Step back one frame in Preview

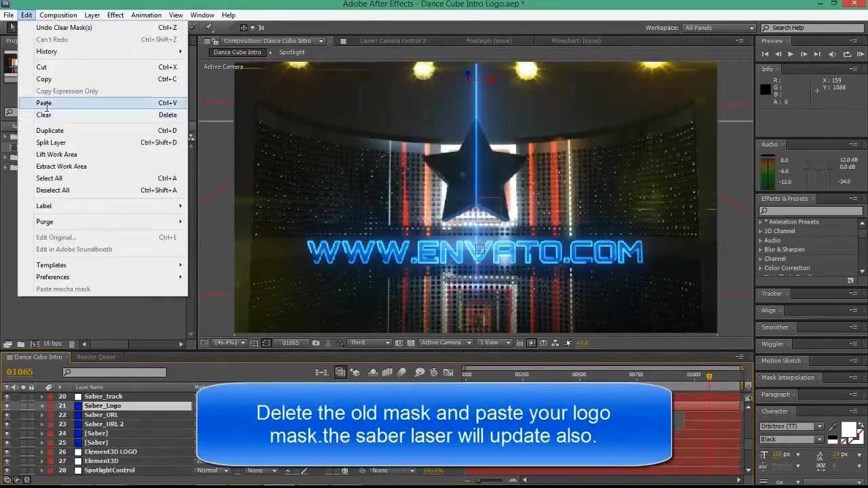[x=778, y=54]
